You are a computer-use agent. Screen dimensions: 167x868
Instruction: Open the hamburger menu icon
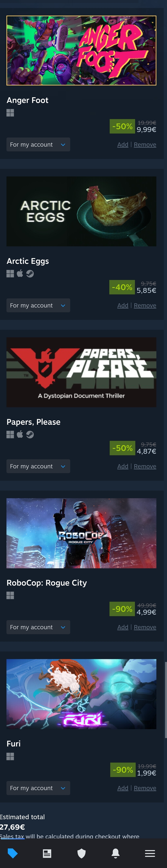[x=150, y=853]
